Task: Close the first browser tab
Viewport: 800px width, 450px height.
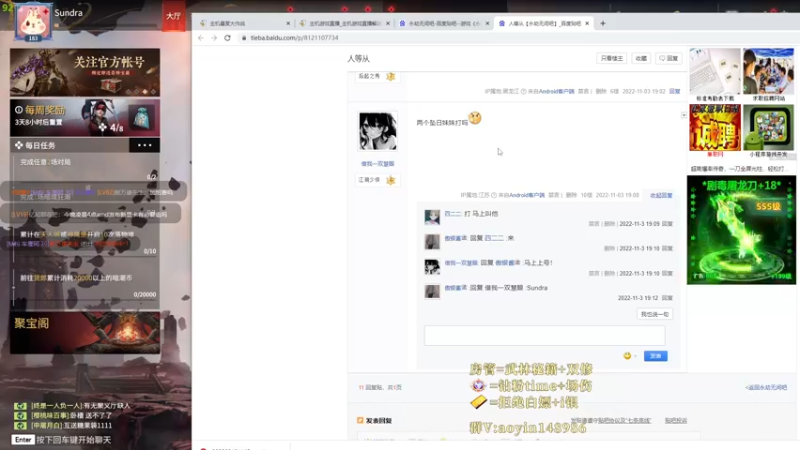Action: (288, 23)
